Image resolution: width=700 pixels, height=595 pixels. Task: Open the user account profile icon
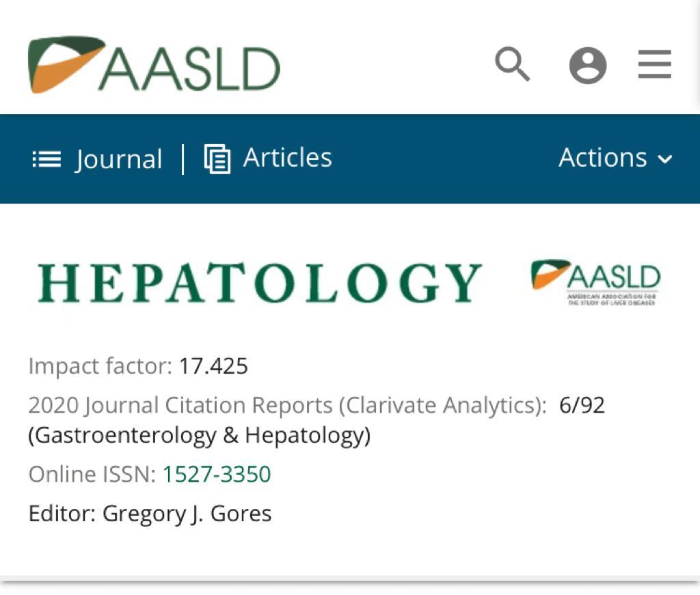(x=588, y=66)
